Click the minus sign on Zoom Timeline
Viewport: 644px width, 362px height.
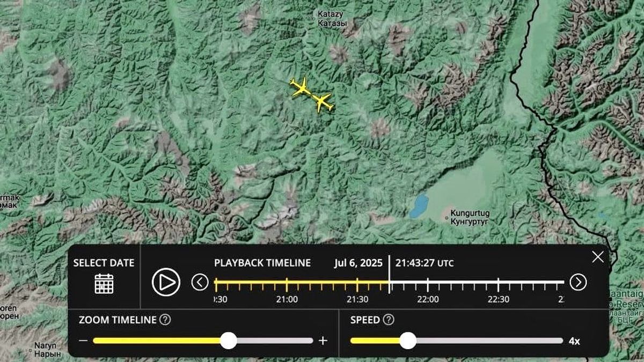[x=83, y=341]
